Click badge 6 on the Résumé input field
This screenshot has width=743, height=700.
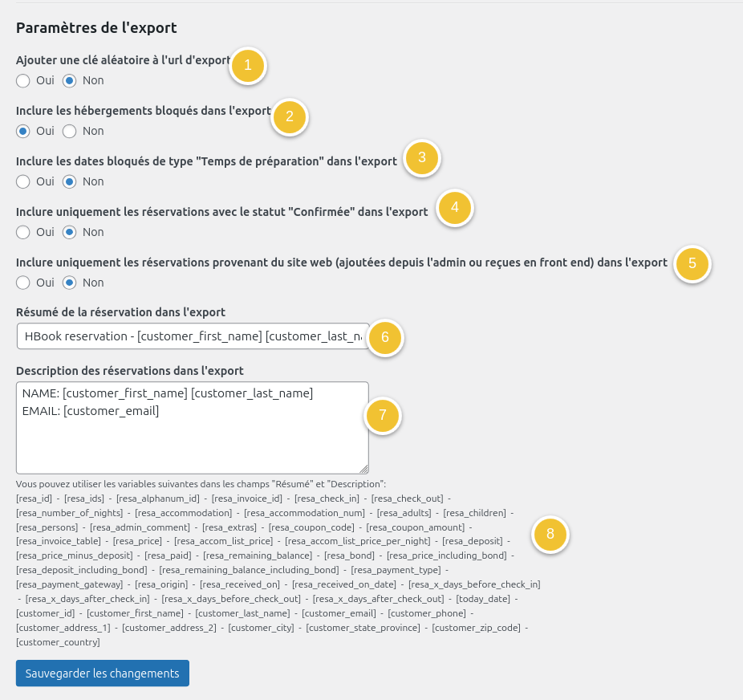(x=384, y=338)
